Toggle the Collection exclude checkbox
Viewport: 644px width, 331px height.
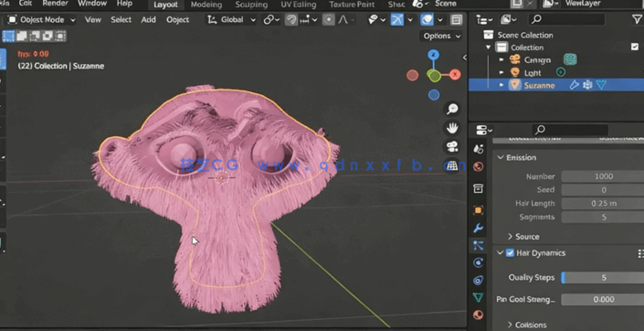(x=635, y=47)
